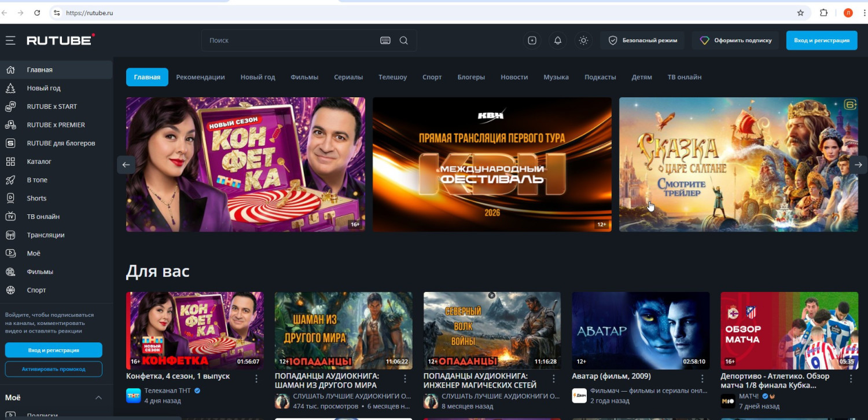Toggle the light/dark theme sun icon

(583, 41)
